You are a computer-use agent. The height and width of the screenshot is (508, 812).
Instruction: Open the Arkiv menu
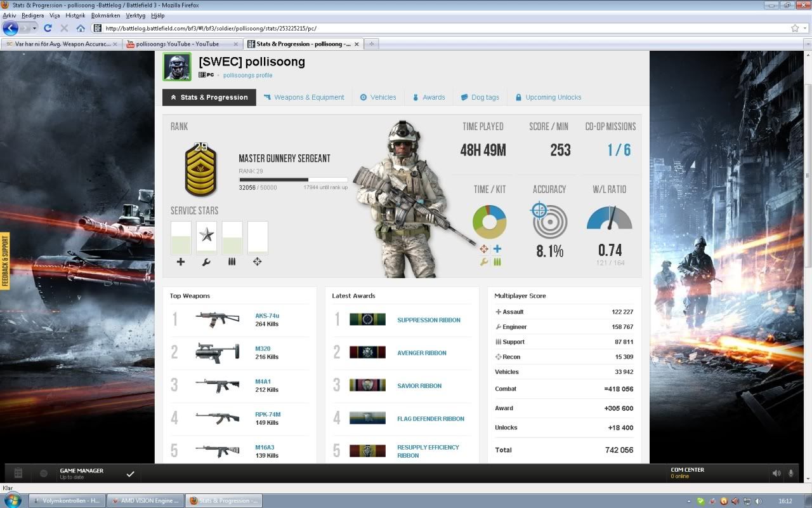10,15
